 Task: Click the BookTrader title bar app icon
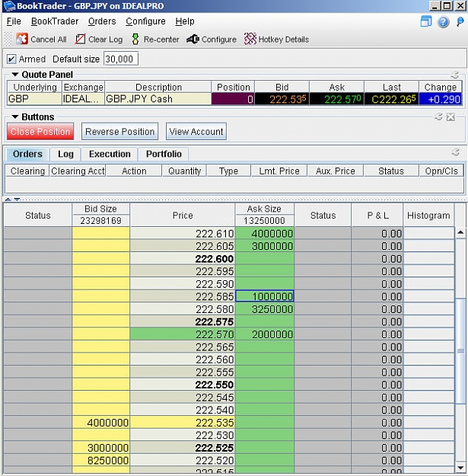(x=9, y=6)
